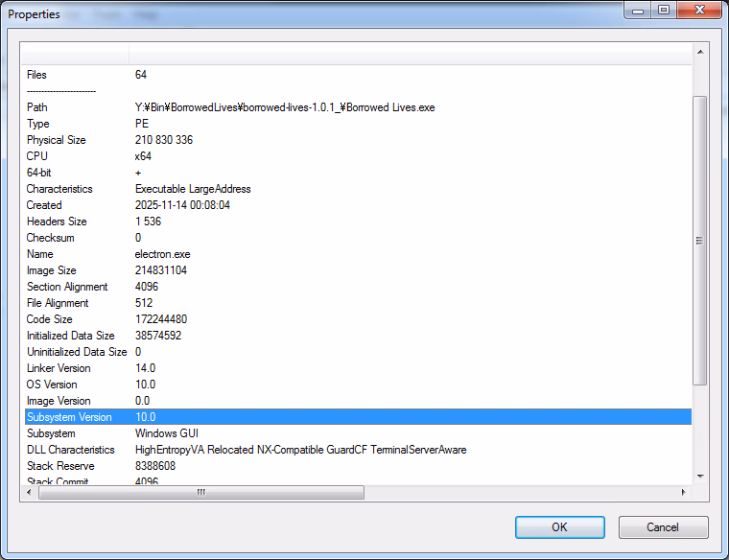Click the first column header of list
729x560 pixels.
pyautogui.click(x=75, y=54)
